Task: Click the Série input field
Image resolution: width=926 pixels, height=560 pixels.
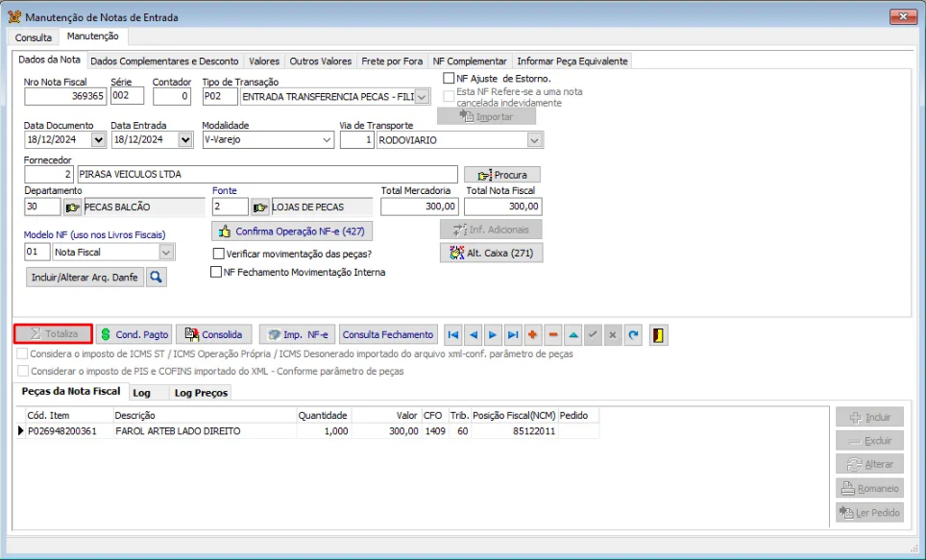Action: point(127,96)
